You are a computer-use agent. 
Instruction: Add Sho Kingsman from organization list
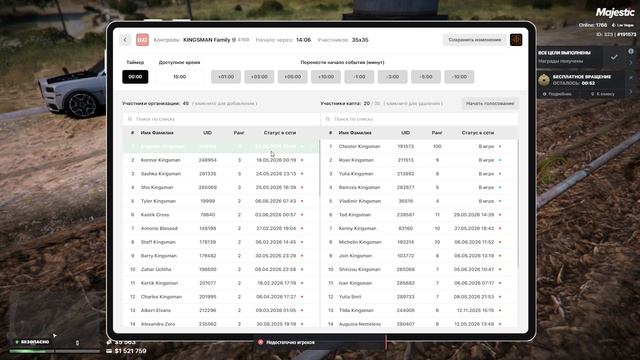click(x=221, y=187)
